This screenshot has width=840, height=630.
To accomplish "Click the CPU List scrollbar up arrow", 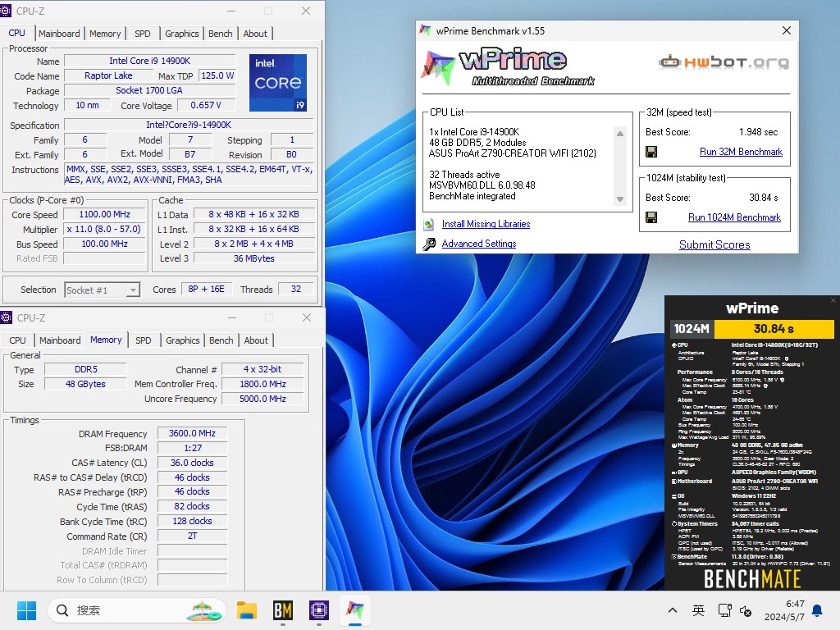I will 620,134.
